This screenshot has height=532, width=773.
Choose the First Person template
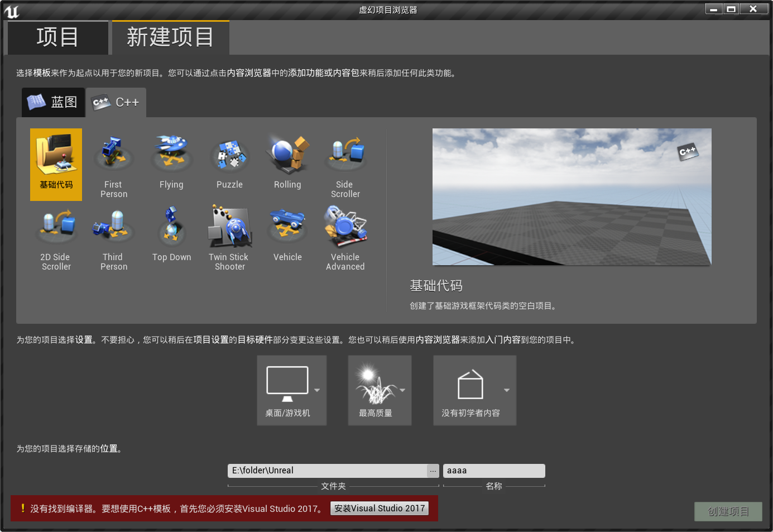point(114,164)
